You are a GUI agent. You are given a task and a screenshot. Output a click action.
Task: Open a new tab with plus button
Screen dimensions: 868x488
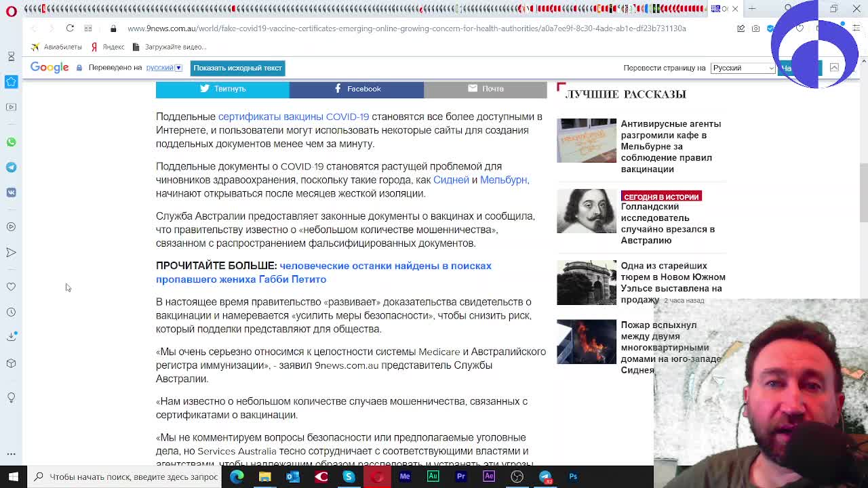(751, 9)
